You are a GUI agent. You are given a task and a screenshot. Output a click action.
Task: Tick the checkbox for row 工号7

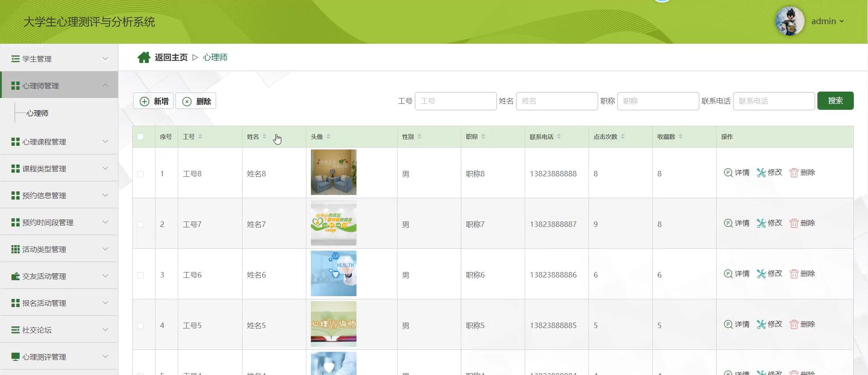click(140, 225)
